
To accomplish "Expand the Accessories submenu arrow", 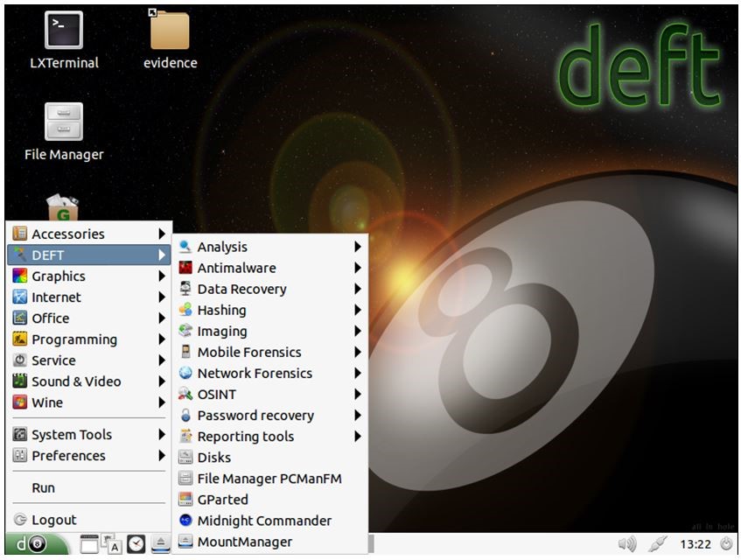I will (x=162, y=234).
